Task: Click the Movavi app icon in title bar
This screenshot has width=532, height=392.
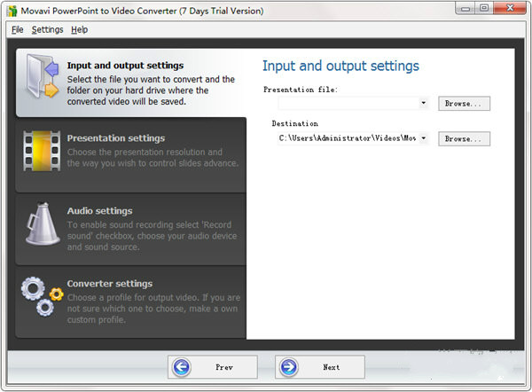Action: 11,9
